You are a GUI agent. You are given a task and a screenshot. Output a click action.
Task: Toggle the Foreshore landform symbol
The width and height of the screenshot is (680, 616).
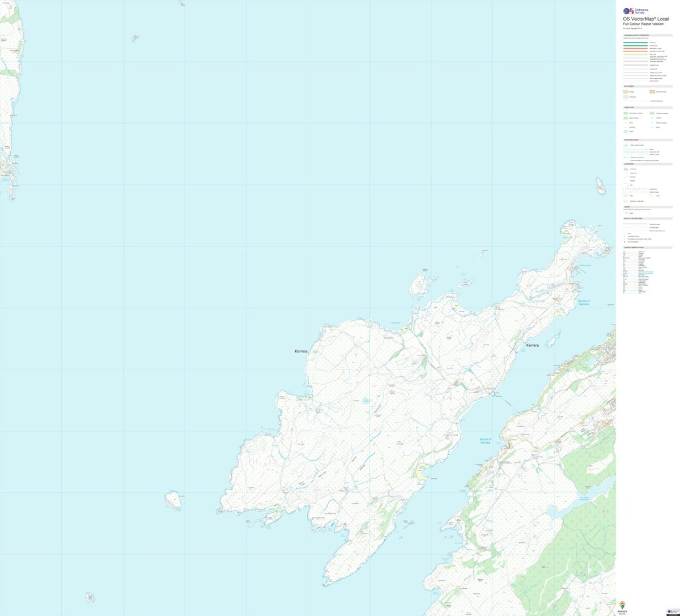(626, 201)
